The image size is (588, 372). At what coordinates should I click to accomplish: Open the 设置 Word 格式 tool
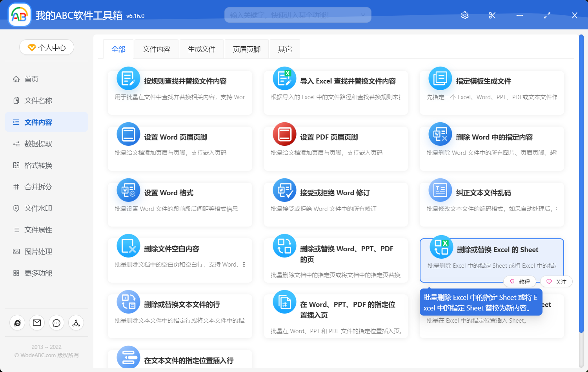tap(180, 204)
